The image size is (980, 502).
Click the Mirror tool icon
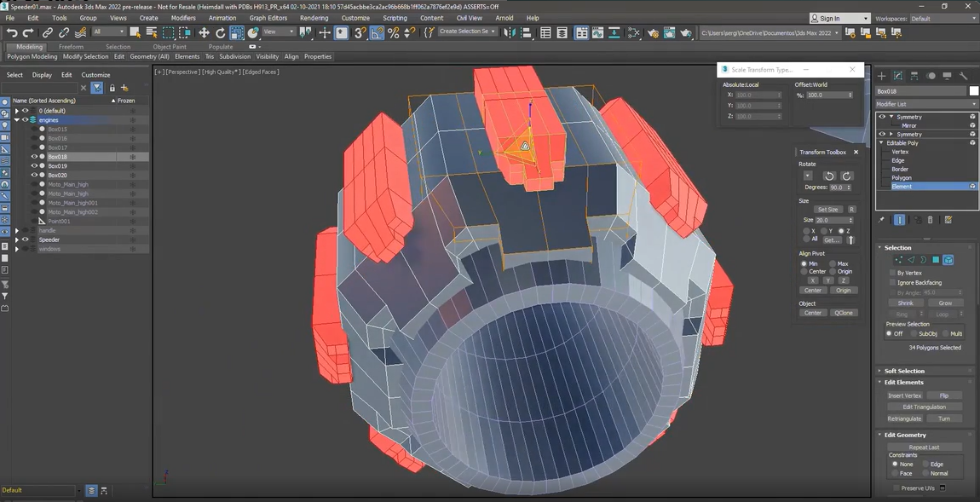click(510, 33)
